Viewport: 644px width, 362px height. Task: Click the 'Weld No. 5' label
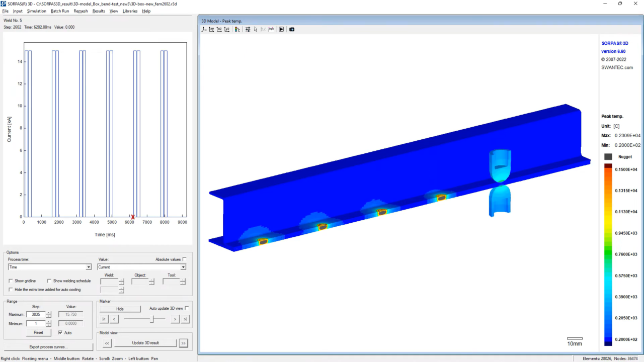click(x=13, y=21)
